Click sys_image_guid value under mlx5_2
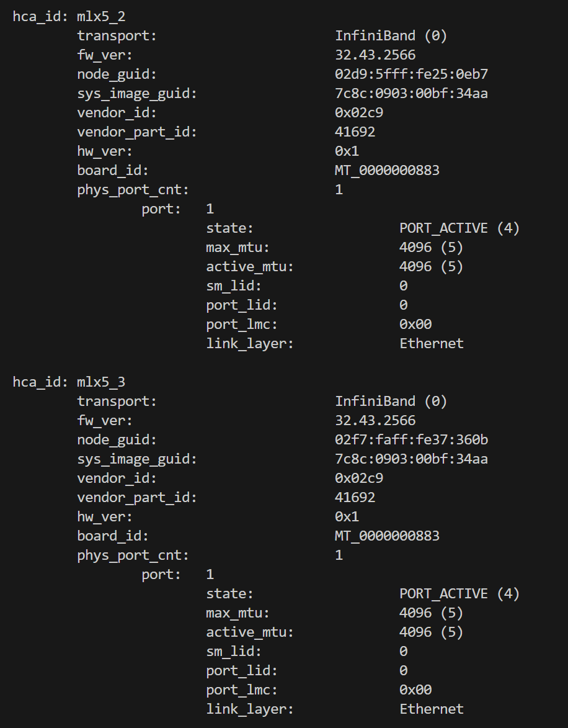Image resolution: width=568 pixels, height=728 pixels. (411, 93)
